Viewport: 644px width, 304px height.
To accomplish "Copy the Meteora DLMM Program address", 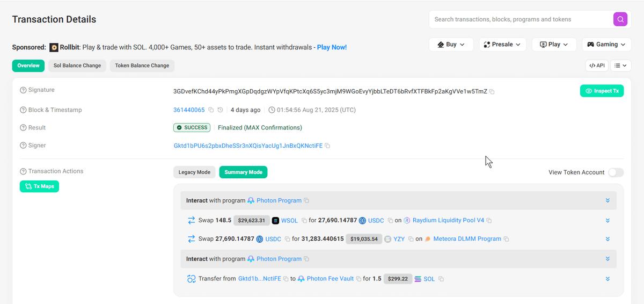I will coord(506,239).
